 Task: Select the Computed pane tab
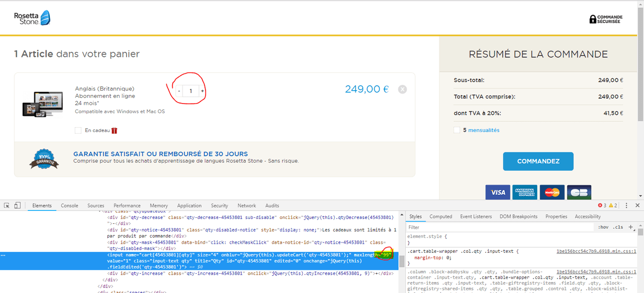[441, 217]
